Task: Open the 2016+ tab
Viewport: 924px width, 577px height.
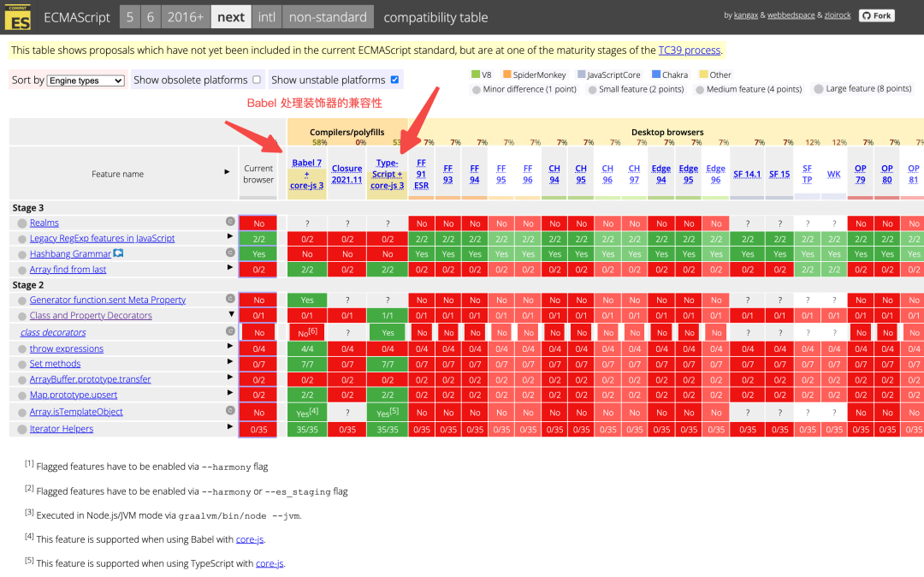Action: tap(185, 17)
